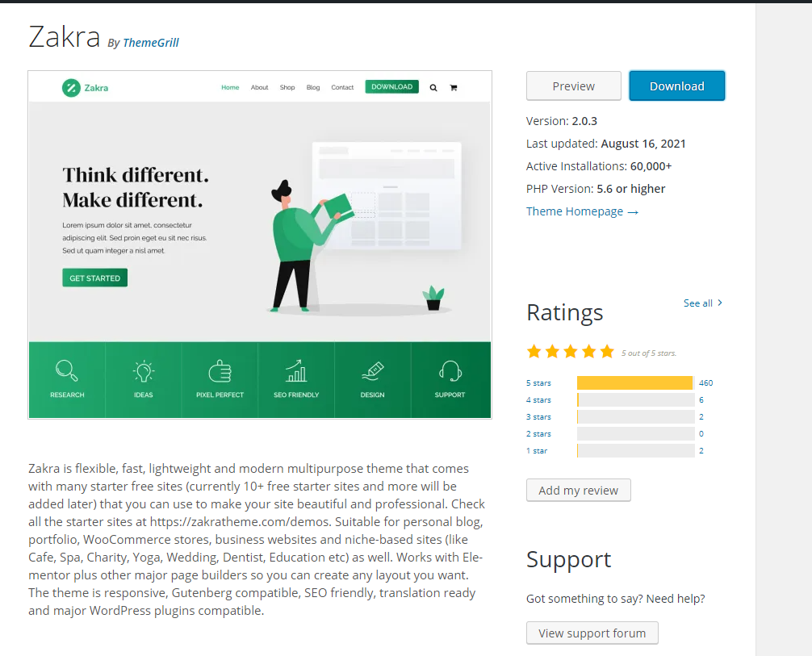This screenshot has height=656, width=812.
Task: Click the Download button
Action: 677,86
